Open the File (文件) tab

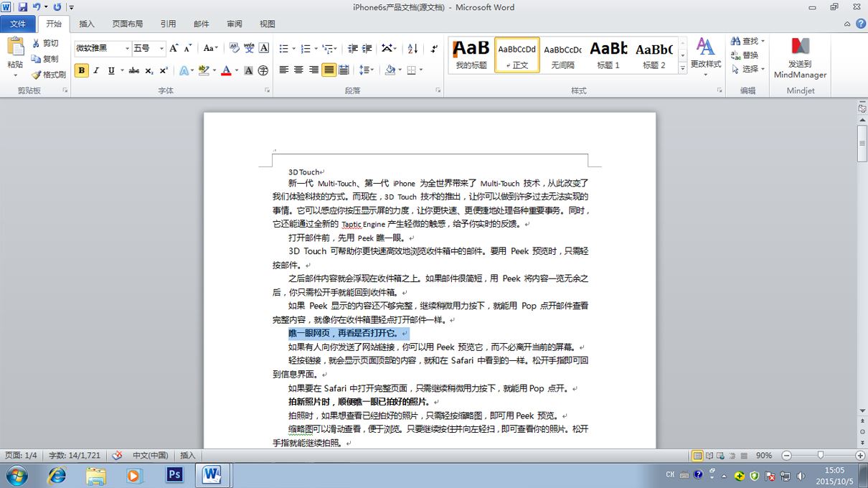coord(18,24)
